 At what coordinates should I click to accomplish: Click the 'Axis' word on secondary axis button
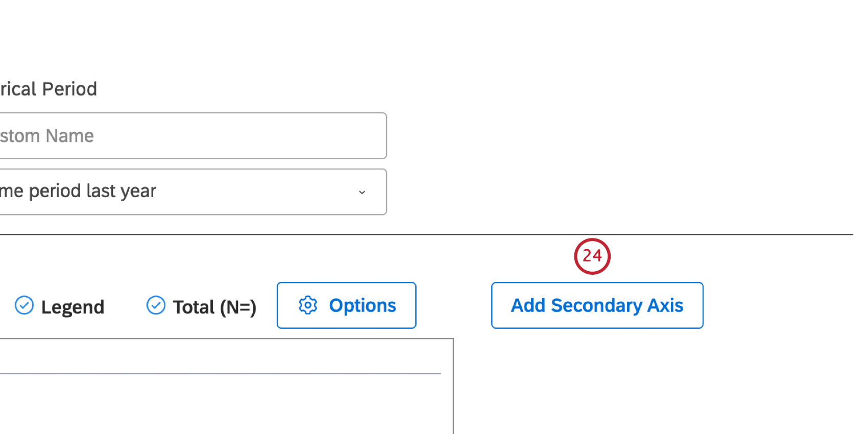tap(665, 305)
